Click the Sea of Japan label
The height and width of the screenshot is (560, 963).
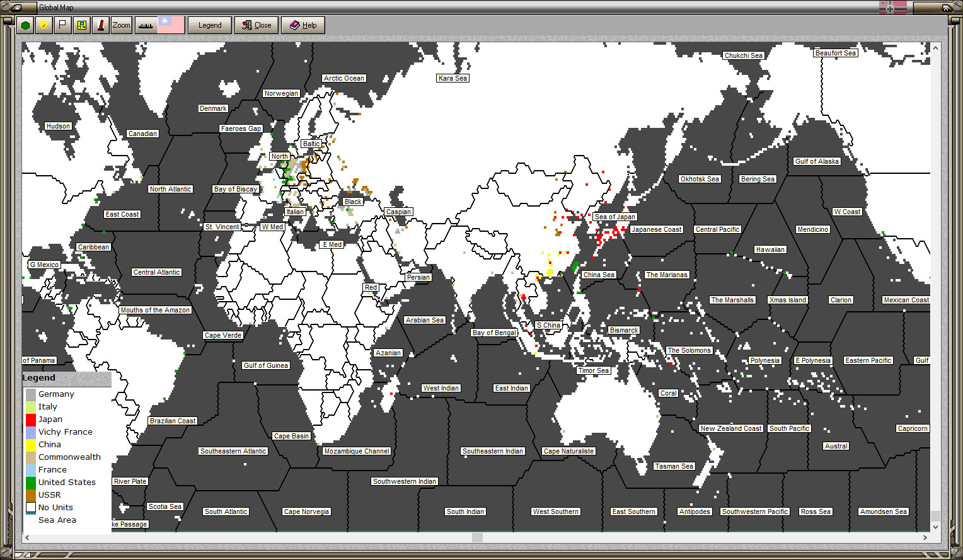(615, 217)
